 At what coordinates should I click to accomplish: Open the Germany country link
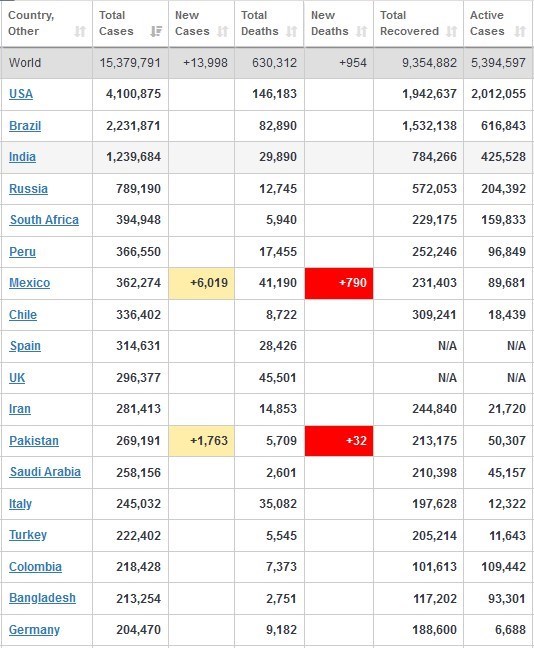coord(34,630)
